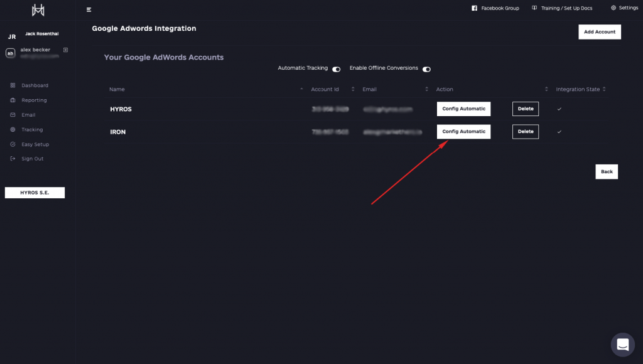Screen dimensions: 643x364
Task: Click the Easy Setup check icon
Action: [13, 144]
